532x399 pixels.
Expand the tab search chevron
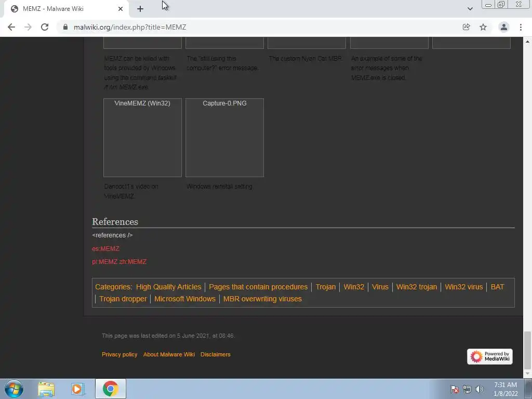click(470, 9)
